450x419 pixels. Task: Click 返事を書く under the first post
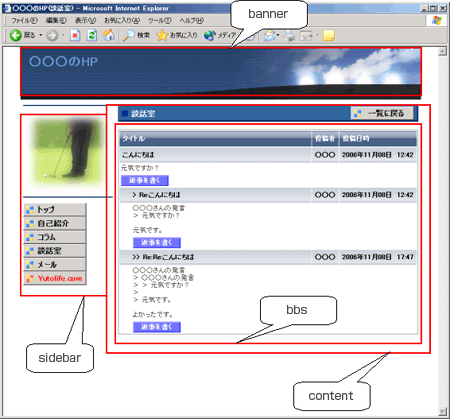[x=145, y=180]
